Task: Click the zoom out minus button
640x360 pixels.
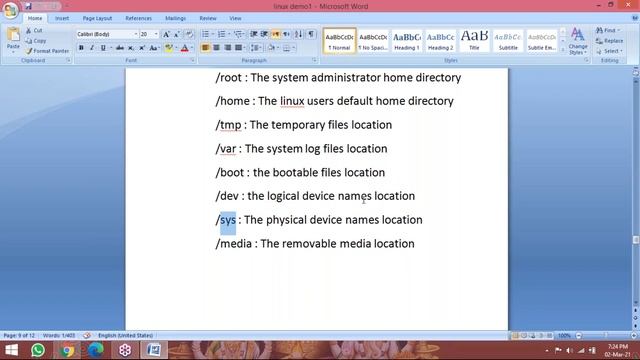Action: (578, 336)
